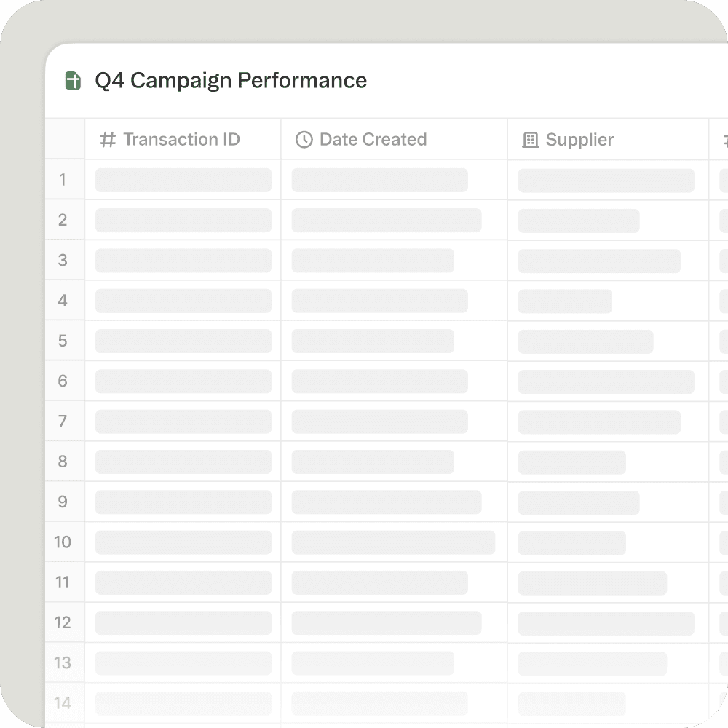Select the Transaction ID column header
This screenshot has width=728, height=728.
click(181, 140)
